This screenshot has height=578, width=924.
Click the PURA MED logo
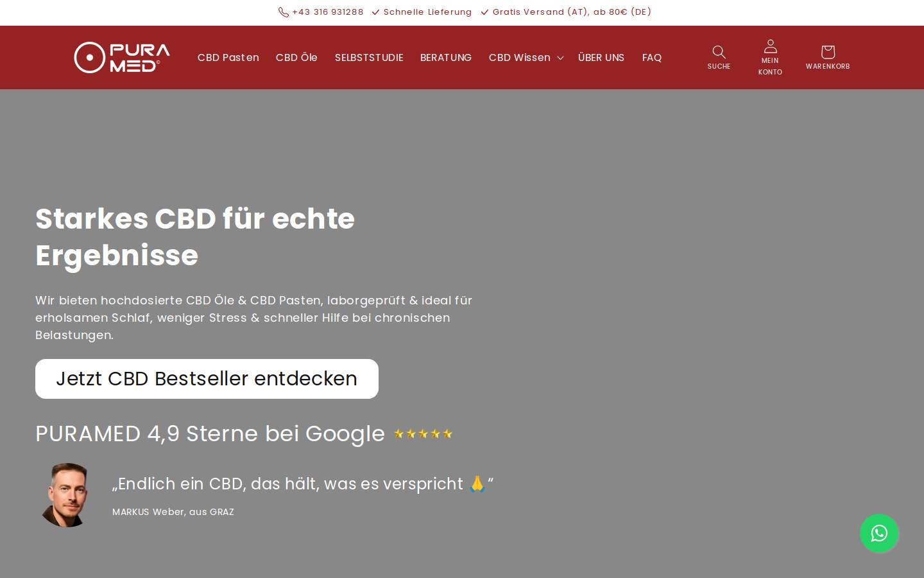(x=122, y=57)
